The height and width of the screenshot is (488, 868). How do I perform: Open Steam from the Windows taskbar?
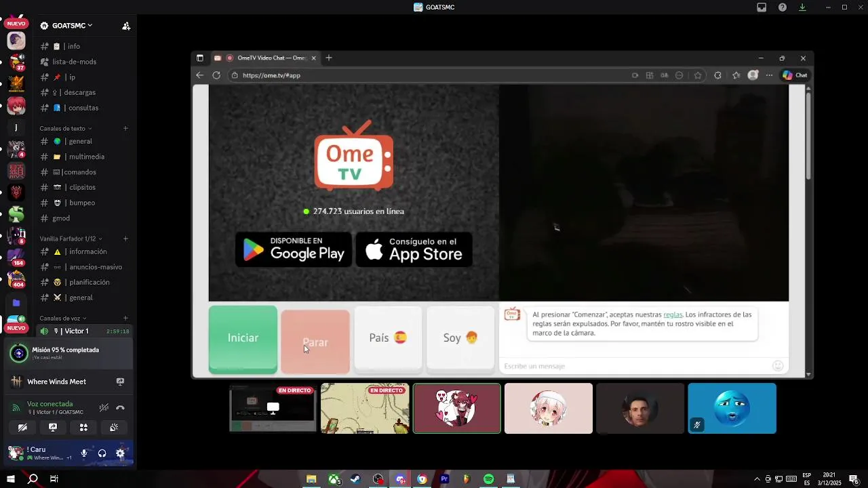pos(356,479)
